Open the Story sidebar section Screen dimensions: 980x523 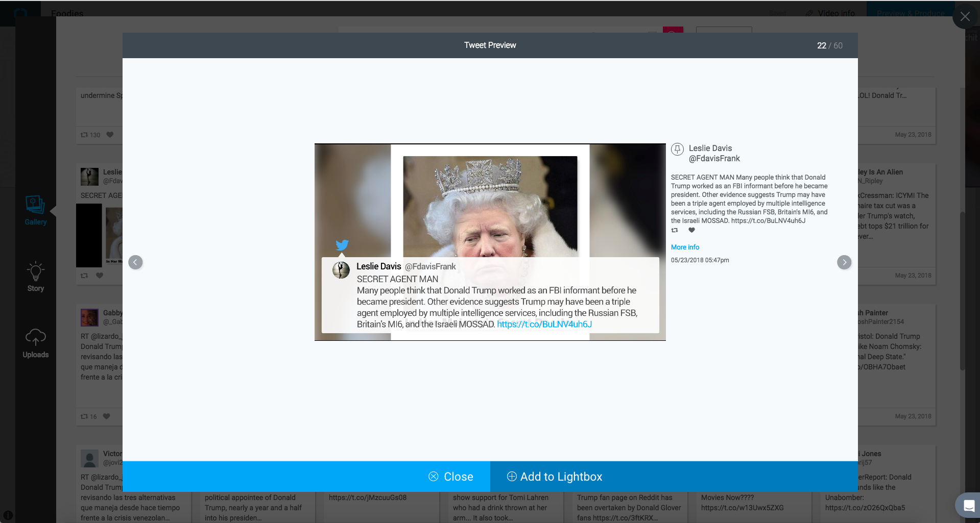coord(36,277)
